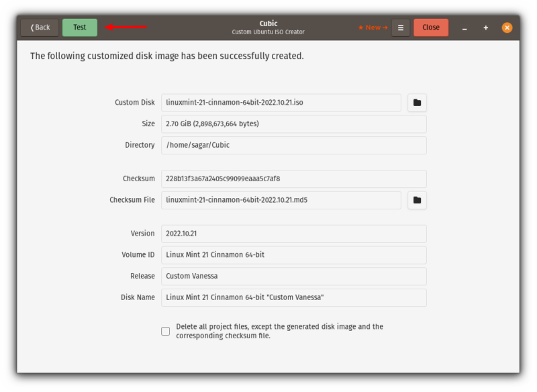Click the orange circular window close button
The height and width of the screenshot is (392, 537).
pyautogui.click(x=508, y=28)
